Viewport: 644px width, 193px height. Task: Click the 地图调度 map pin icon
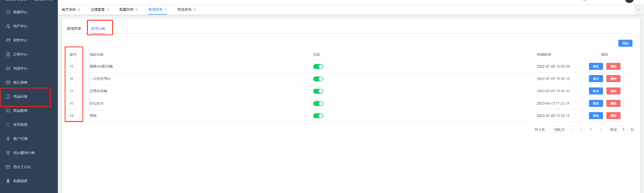coord(8,181)
